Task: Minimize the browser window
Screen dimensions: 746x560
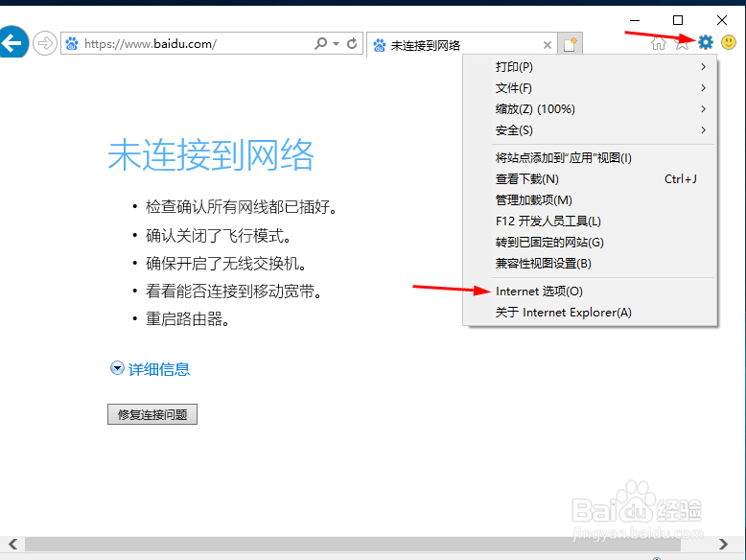Action: pyautogui.click(x=635, y=20)
